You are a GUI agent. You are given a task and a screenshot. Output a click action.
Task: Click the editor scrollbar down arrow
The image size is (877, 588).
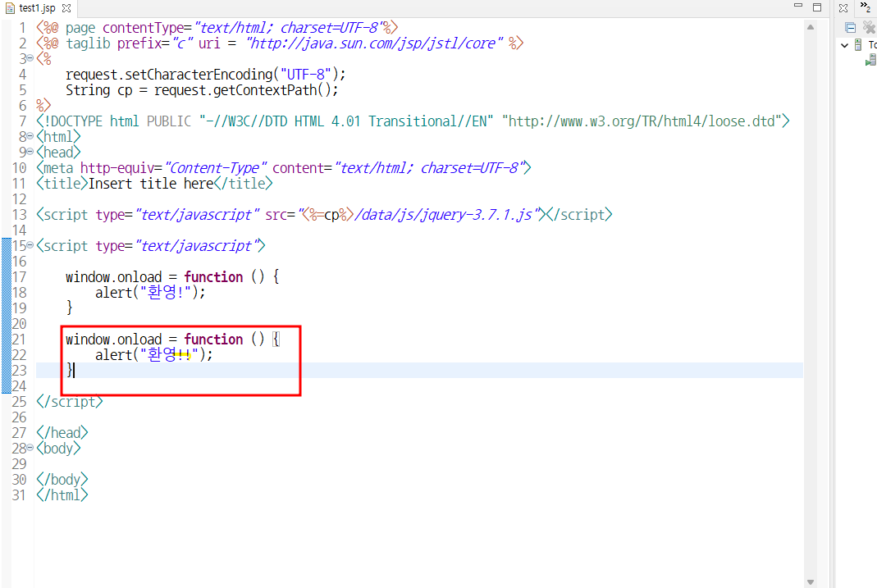[811, 582]
